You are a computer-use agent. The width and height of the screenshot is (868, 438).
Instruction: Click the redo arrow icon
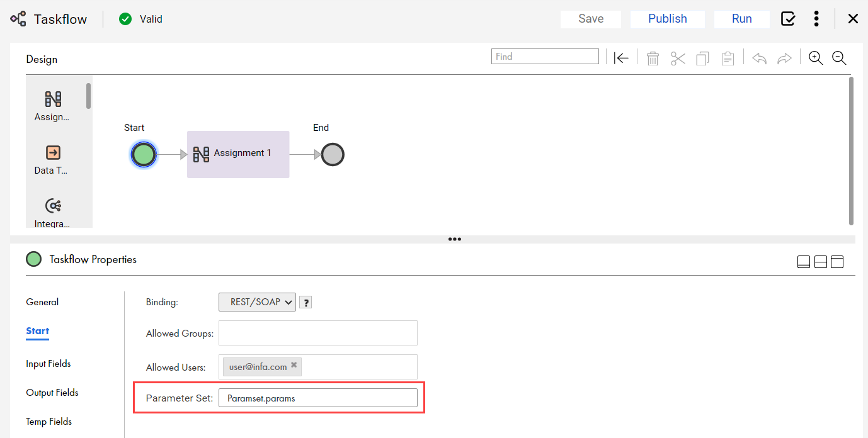click(784, 59)
